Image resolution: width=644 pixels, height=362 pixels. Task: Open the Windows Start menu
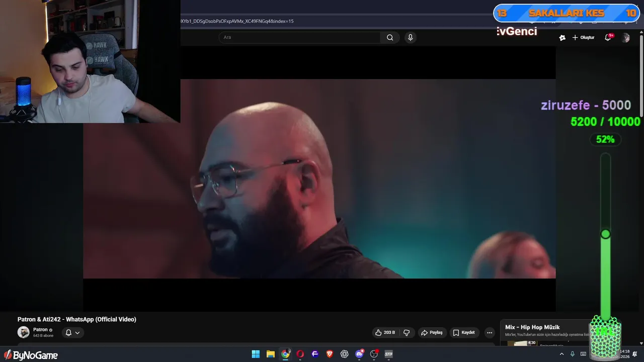256,354
